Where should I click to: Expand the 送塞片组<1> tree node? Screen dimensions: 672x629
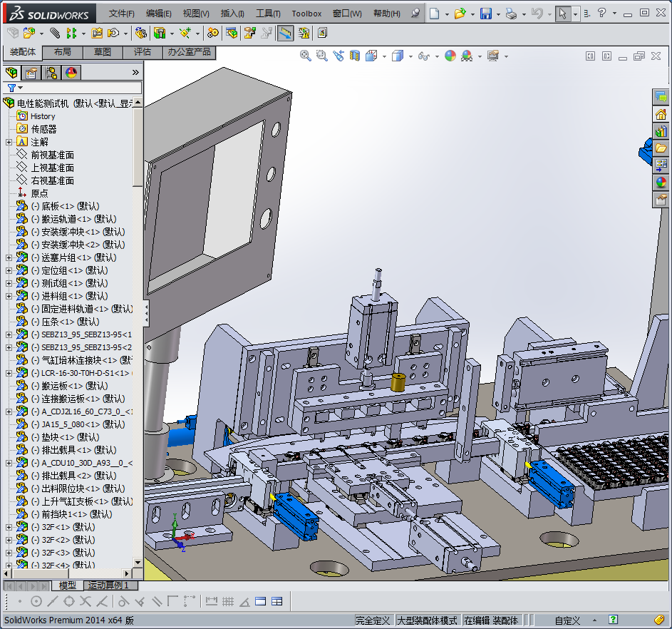[9, 257]
